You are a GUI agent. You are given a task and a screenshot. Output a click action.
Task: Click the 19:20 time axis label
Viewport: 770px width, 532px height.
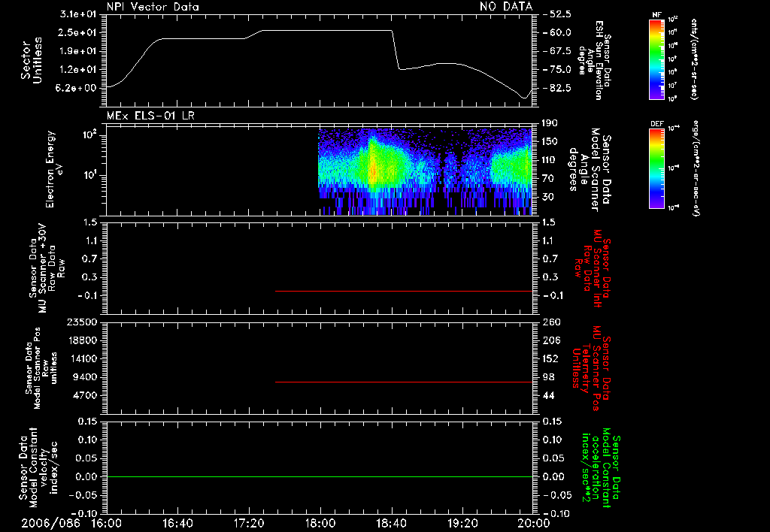tap(462, 523)
